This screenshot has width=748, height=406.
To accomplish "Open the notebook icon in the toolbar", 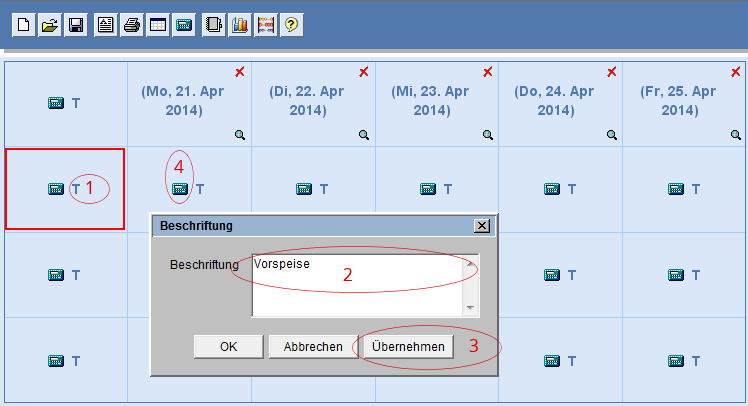I will 213,24.
